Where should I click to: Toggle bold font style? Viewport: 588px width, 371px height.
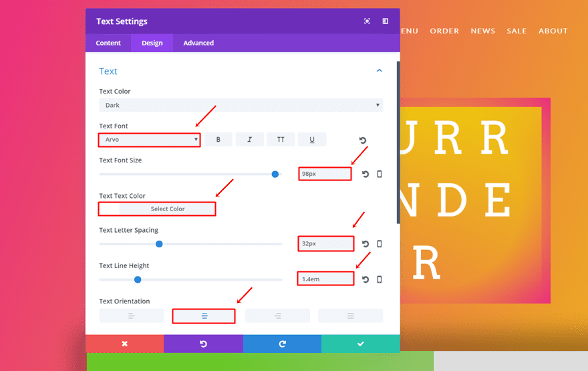[x=218, y=140]
